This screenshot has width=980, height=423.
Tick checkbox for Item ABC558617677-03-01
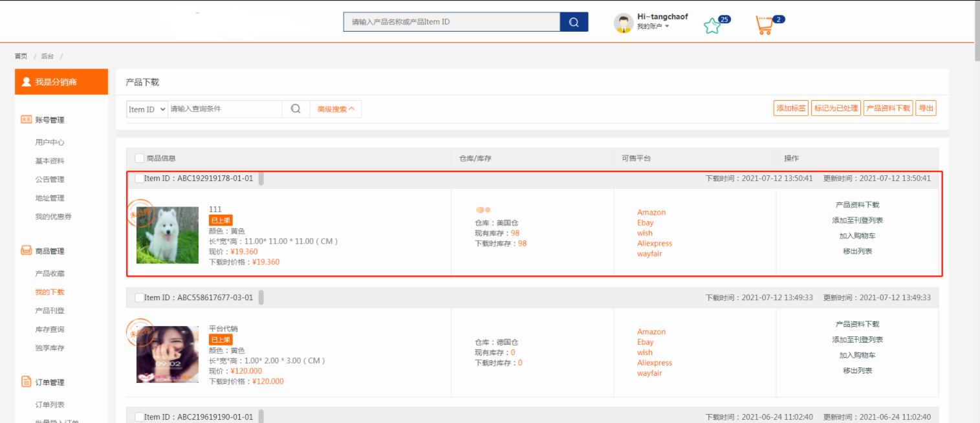[x=139, y=298]
